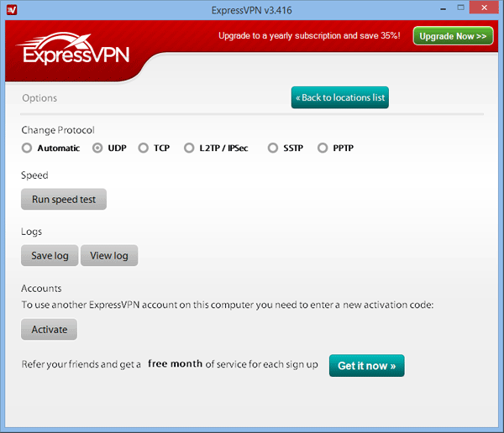Run speed test

[x=64, y=199]
